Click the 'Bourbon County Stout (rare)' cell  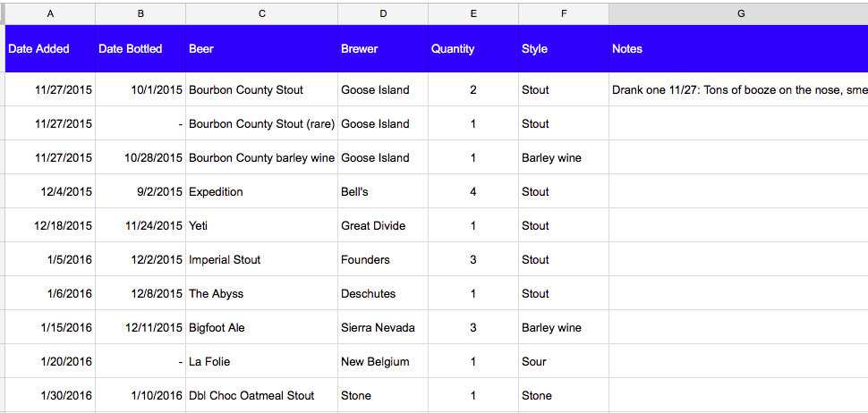pyautogui.click(x=261, y=124)
